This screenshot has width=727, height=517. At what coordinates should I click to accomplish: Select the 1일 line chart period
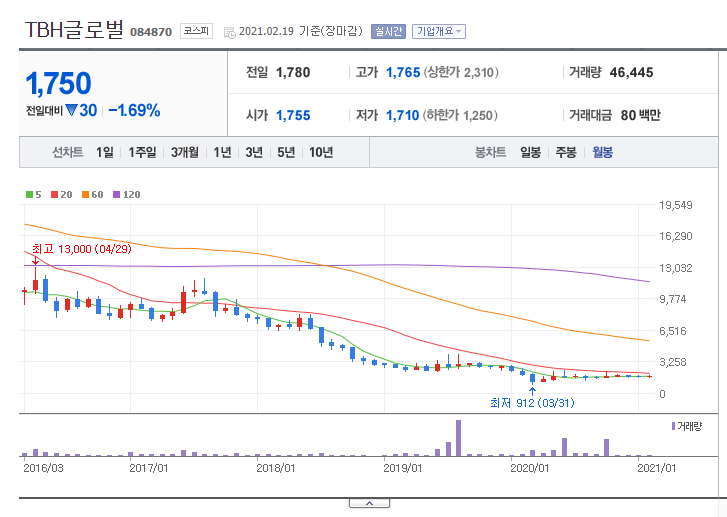(x=105, y=152)
